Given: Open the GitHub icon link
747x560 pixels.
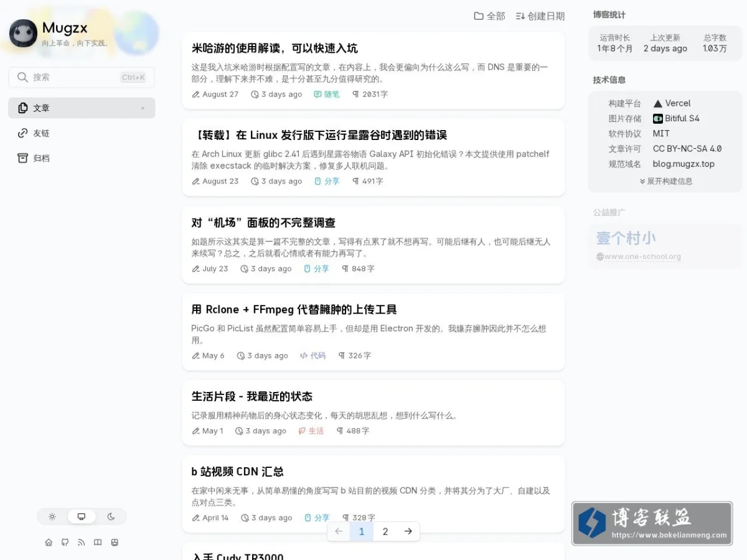Looking at the screenshot, I should [65, 543].
